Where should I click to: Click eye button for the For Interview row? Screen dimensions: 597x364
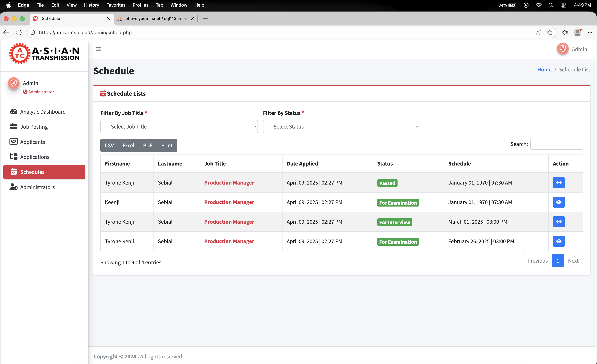pyautogui.click(x=559, y=222)
